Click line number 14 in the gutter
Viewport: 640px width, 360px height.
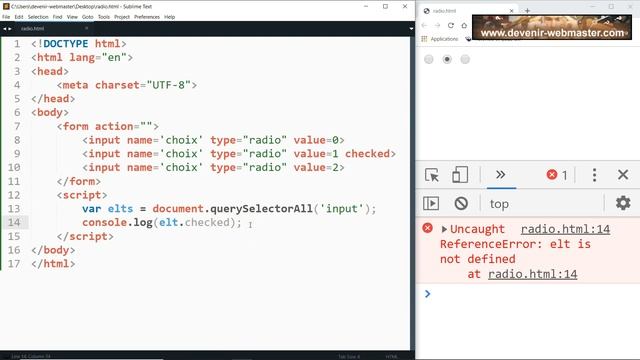coord(14,222)
